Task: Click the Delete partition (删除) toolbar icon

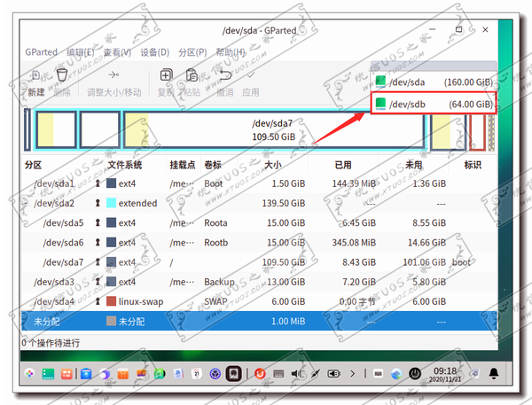Action: (x=61, y=76)
